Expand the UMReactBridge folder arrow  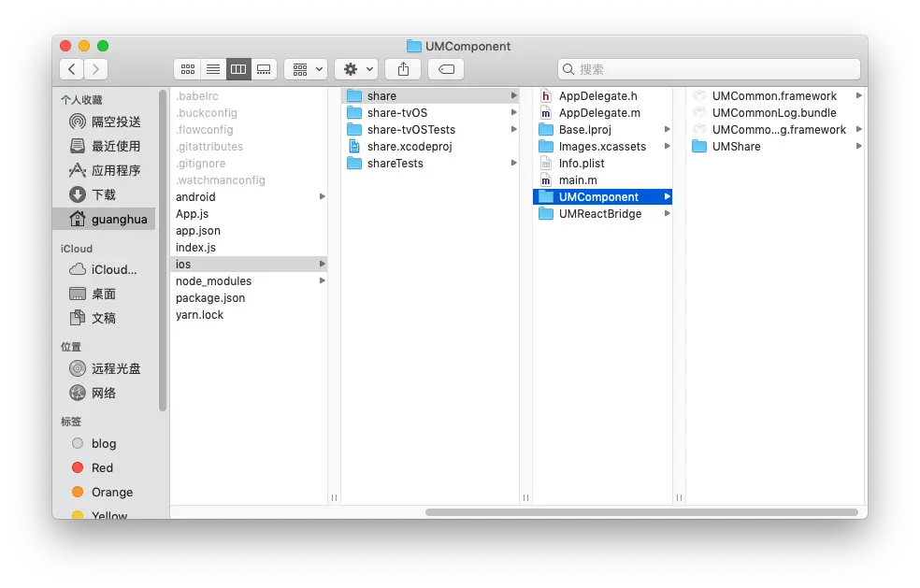[x=668, y=213]
